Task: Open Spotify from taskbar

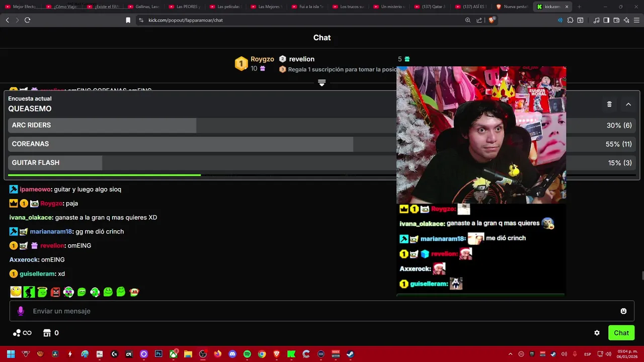Action: click(247, 354)
